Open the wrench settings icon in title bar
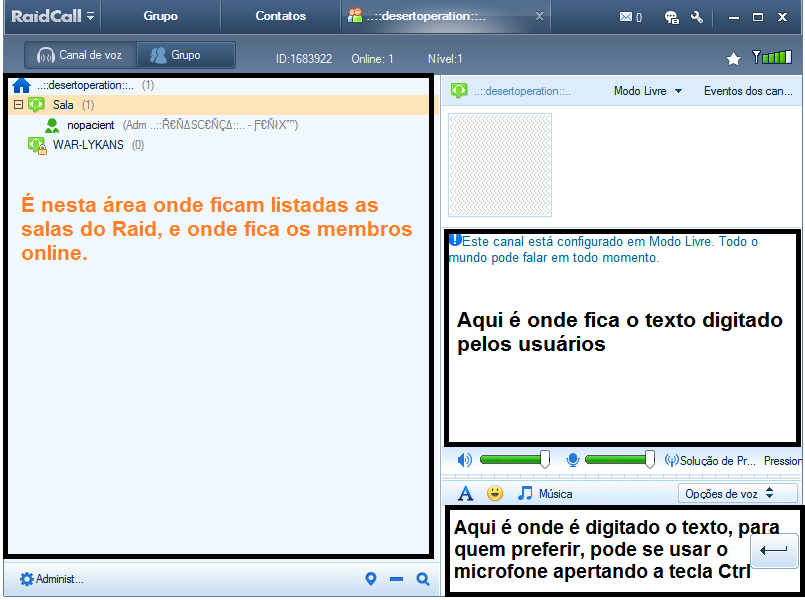Image resolution: width=805 pixels, height=600 pixels. pyautogui.click(x=697, y=17)
